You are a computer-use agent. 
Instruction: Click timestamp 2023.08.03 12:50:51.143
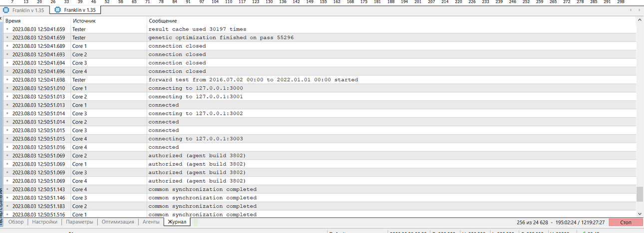pyautogui.click(x=38, y=190)
